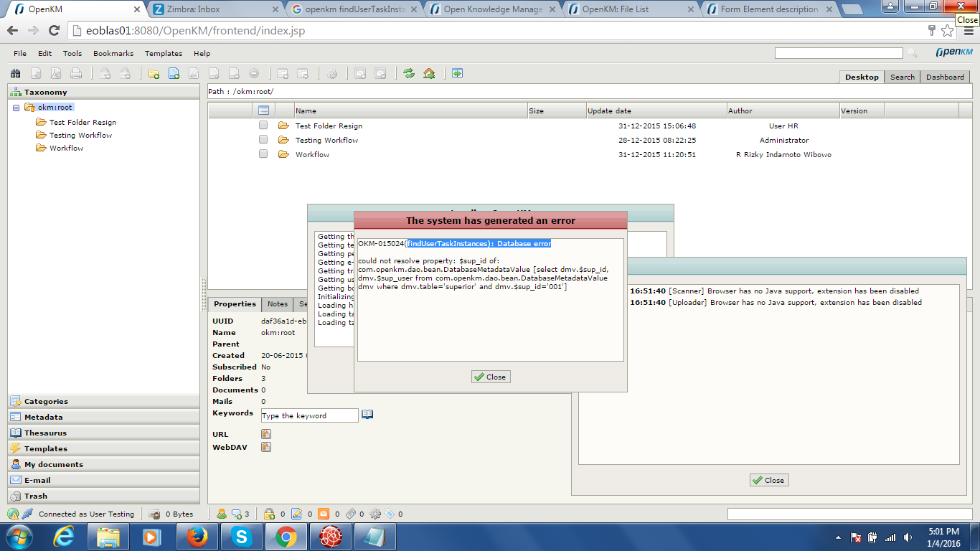The width and height of the screenshot is (980, 551).
Task: Copy the WebDAV link to clipboard
Action: [266, 447]
